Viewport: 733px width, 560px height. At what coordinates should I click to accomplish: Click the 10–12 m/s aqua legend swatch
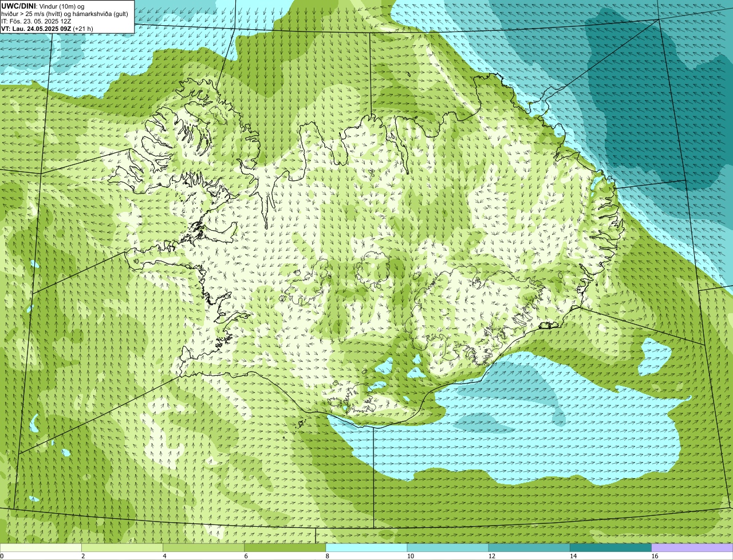[x=448, y=547]
